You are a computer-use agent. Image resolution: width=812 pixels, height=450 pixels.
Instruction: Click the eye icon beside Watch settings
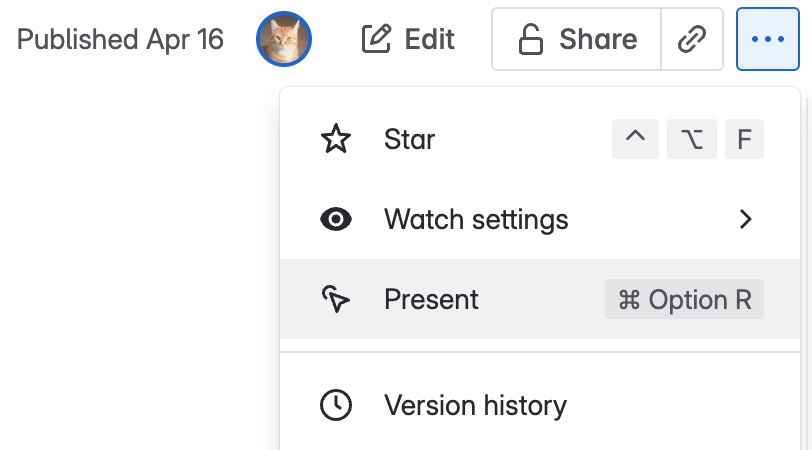pos(336,219)
